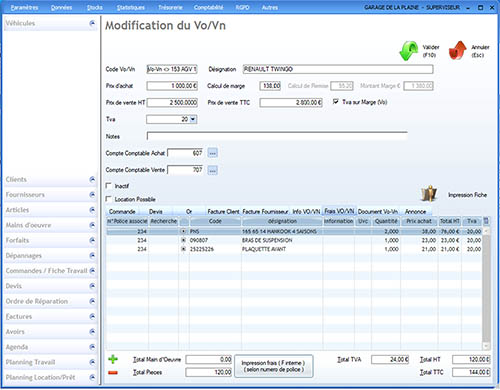The image size is (500, 390).
Task: Click into the Désignation field RENAULT TWINGO
Action: point(338,69)
